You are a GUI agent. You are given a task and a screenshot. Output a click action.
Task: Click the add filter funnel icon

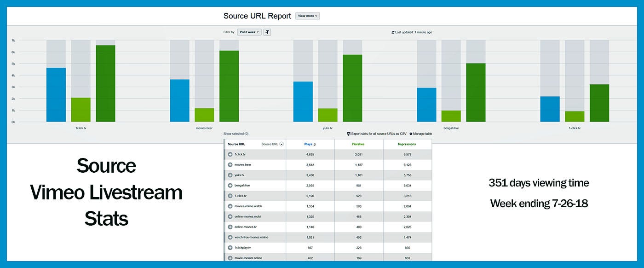267,32
